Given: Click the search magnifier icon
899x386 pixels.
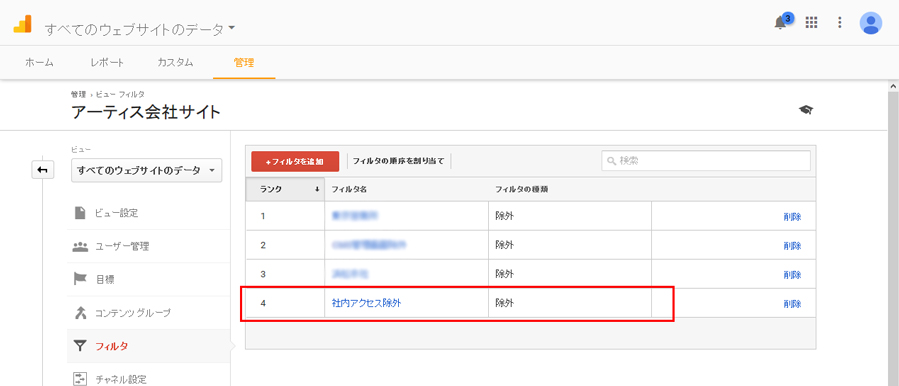Looking at the screenshot, I should click(611, 161).
